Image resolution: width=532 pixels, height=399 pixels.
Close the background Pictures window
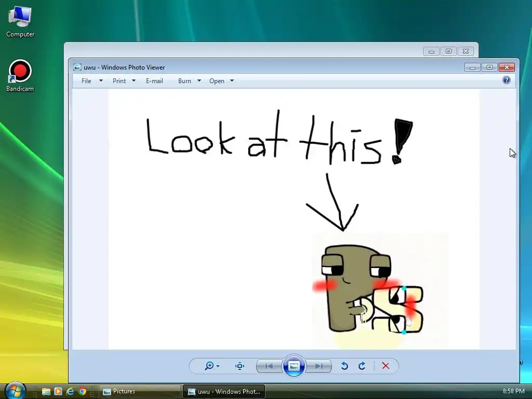click(465, 51)
